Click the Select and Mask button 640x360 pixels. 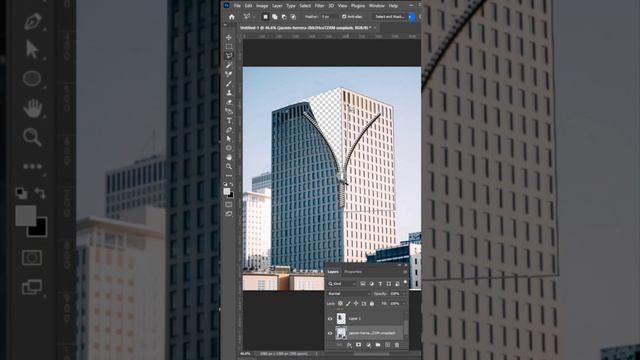pyautogui.click(x=390, y=17)
